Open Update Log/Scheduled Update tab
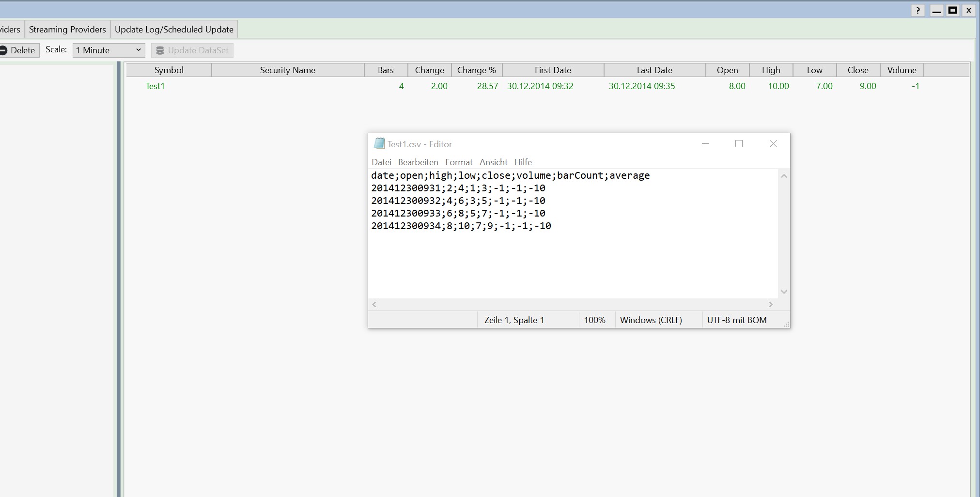980x497 pixels. tap(174, 30)
